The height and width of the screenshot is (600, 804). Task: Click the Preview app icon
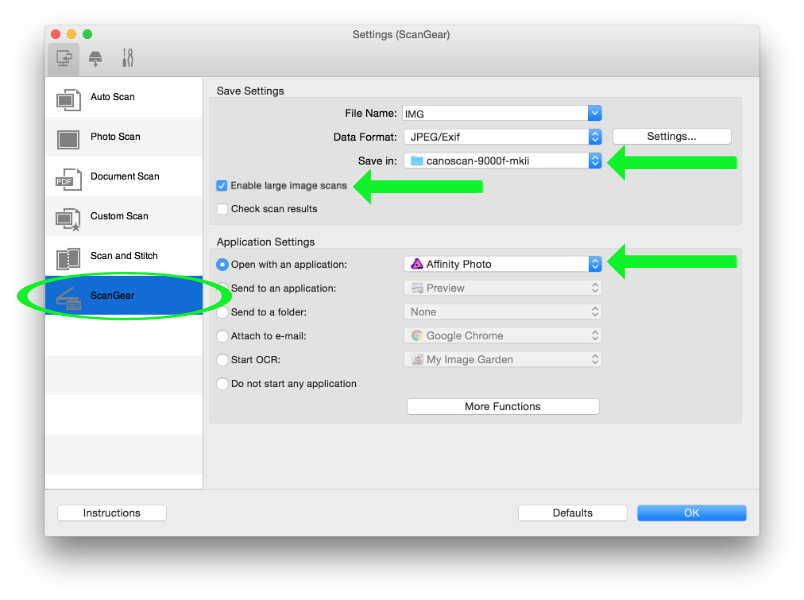[417, 288]
